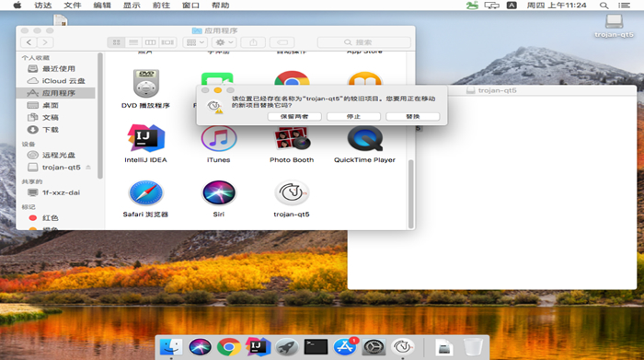This screenshot has height=360, width=644.
Task: Open the Trash in the Dock
Action: pos(473,347)
